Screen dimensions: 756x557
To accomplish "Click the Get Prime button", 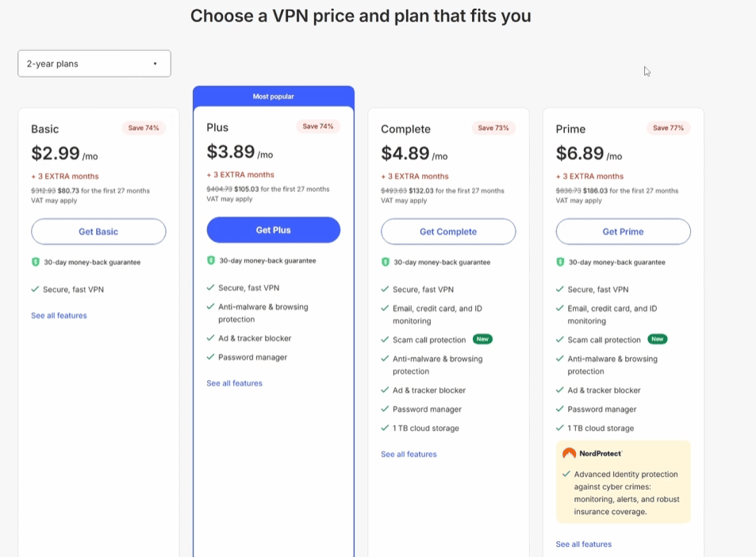I will (622, 230).
